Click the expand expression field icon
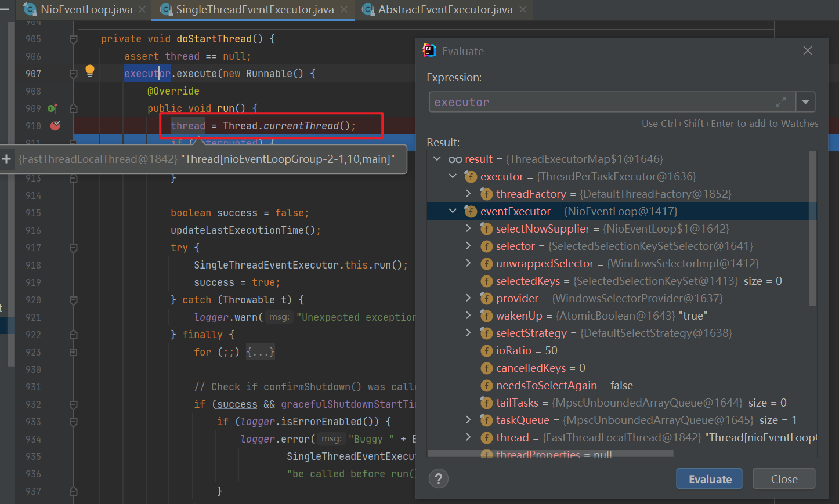 [781, 102]
